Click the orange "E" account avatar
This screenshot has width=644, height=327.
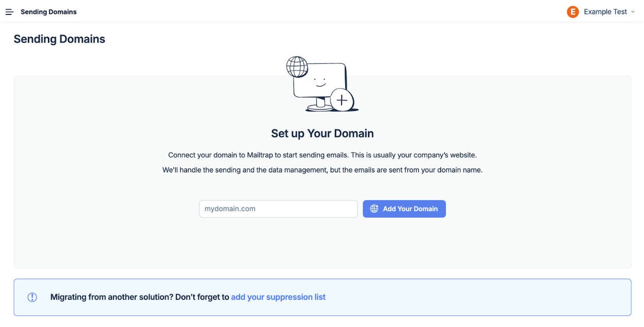(x=572, y=11)
